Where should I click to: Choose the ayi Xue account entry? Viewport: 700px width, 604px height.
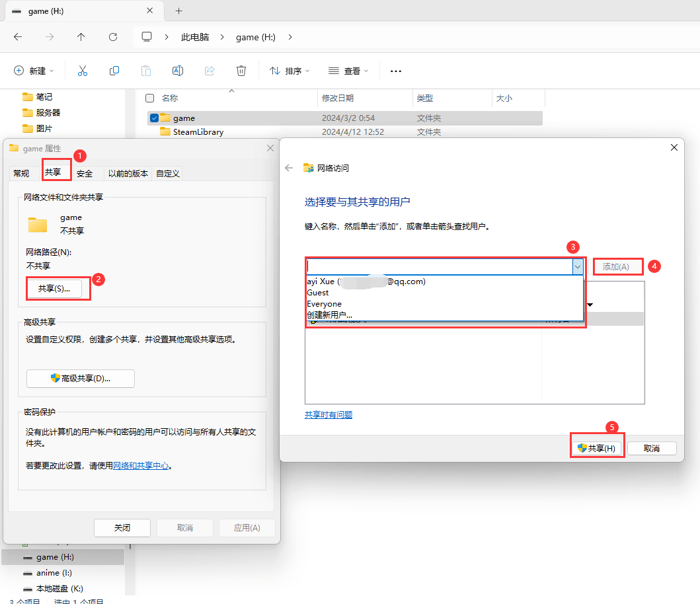point(445,282)
